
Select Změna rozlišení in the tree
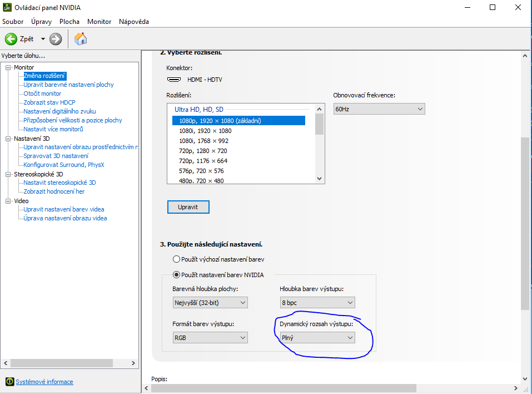point(44,76)
